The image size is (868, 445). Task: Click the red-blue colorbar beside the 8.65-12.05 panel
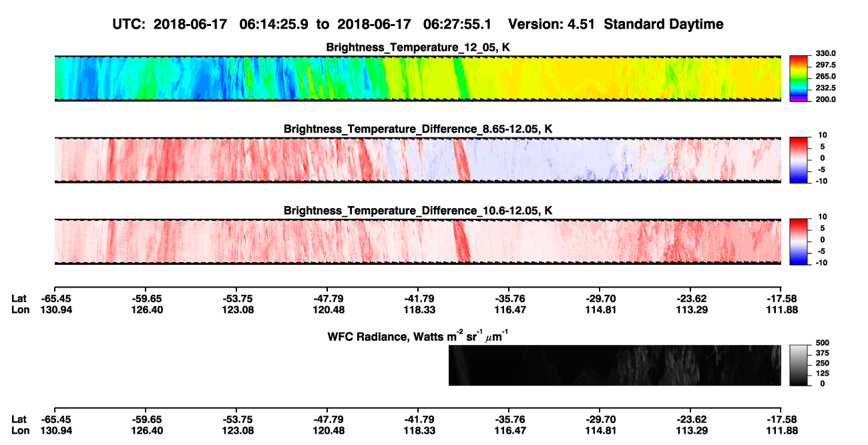click(797, 159)
